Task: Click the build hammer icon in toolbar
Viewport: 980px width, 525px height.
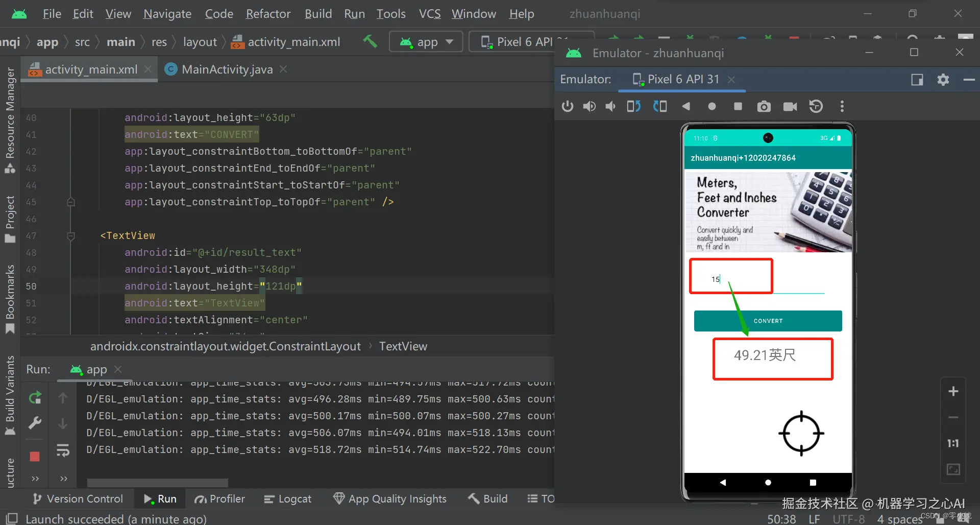Action: [370, 41]
